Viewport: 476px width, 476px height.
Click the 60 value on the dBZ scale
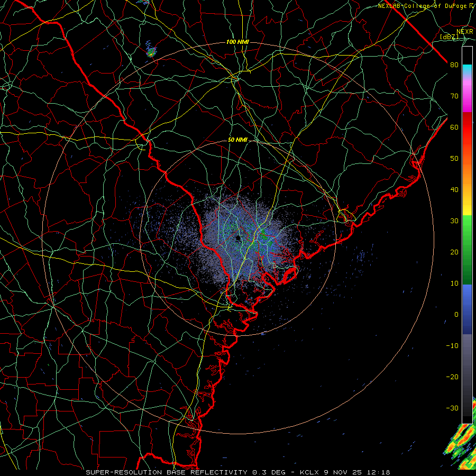tap(454, 127)
